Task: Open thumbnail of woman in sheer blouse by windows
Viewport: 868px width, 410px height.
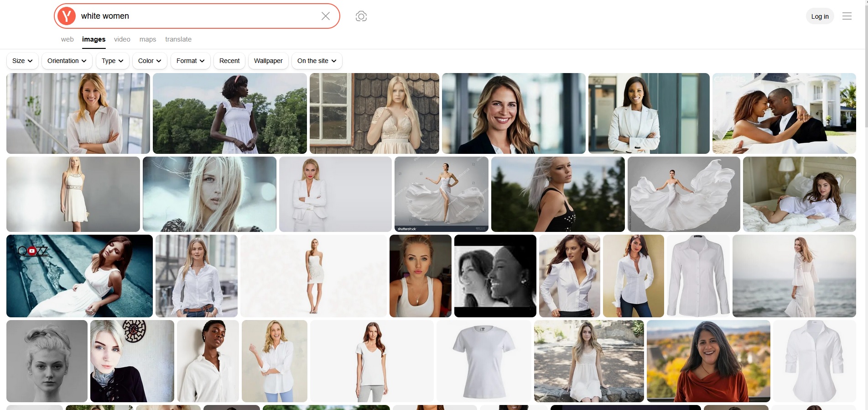Action: (x=78, y=113)
